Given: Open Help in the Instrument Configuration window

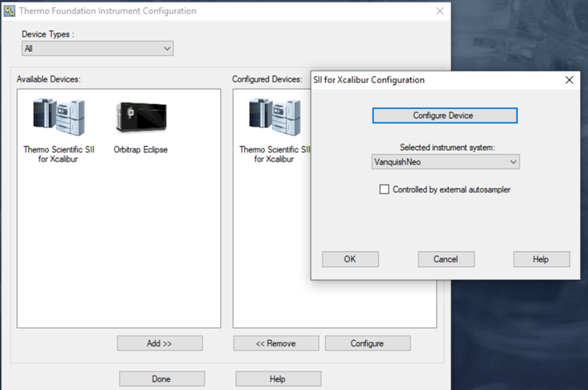Looking at the screenshot, I should pos(278,379).
